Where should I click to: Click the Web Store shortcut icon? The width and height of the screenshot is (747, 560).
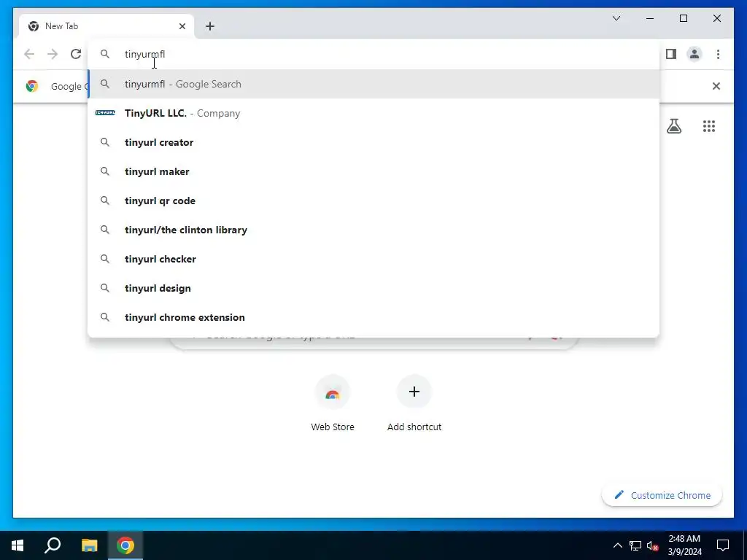[x=333, y=393]
